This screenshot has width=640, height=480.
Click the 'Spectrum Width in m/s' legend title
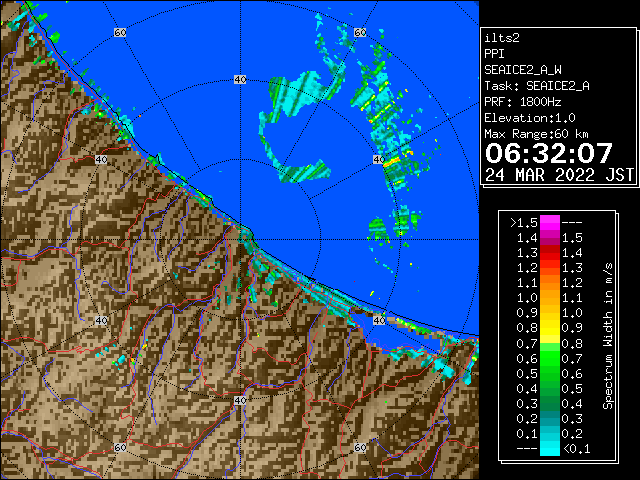(608, 336)
